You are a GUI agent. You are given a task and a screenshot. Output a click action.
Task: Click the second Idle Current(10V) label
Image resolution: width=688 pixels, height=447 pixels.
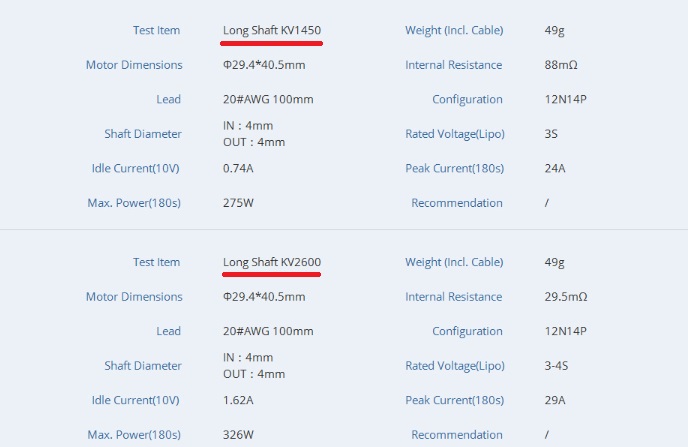[x=136, y=401]
